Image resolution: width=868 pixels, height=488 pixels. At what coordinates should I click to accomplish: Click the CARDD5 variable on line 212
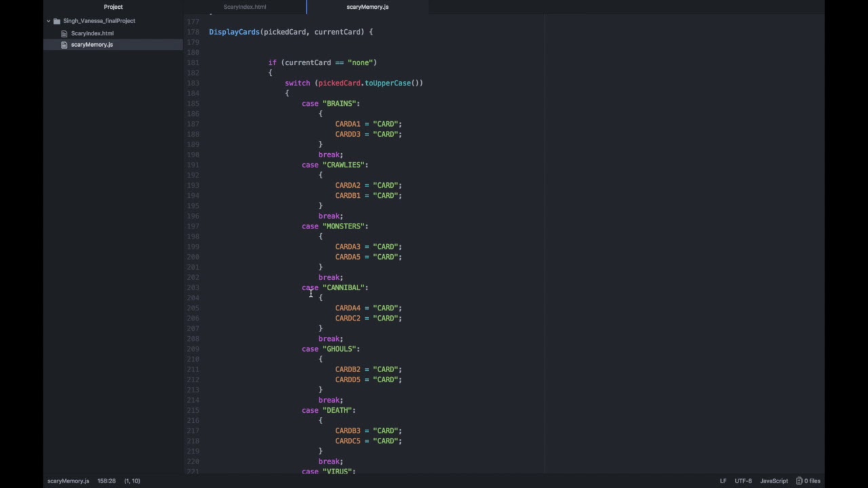[348, 380]
